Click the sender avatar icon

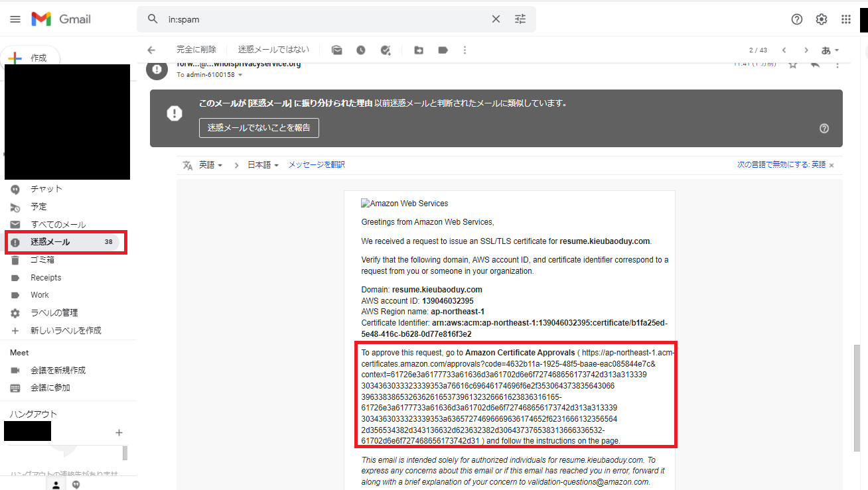pos(157,69)
